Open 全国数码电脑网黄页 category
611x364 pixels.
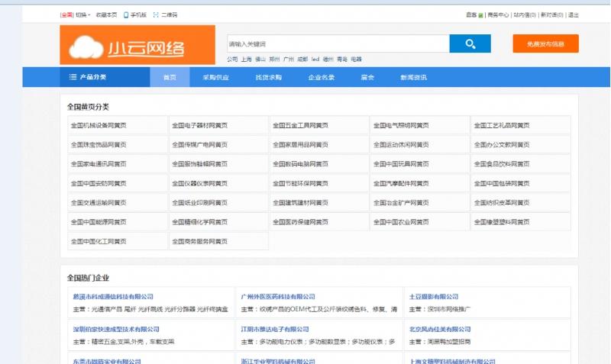[300, 164]
